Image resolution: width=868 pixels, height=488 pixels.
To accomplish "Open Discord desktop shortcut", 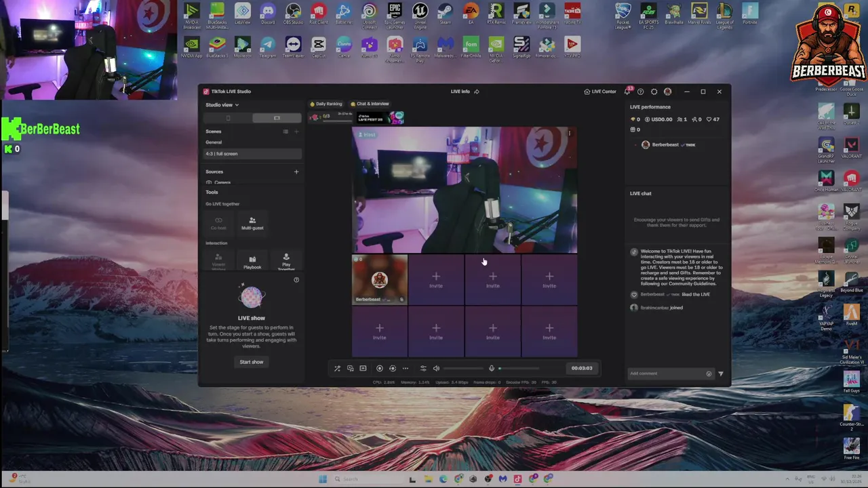I will (268, 14).
